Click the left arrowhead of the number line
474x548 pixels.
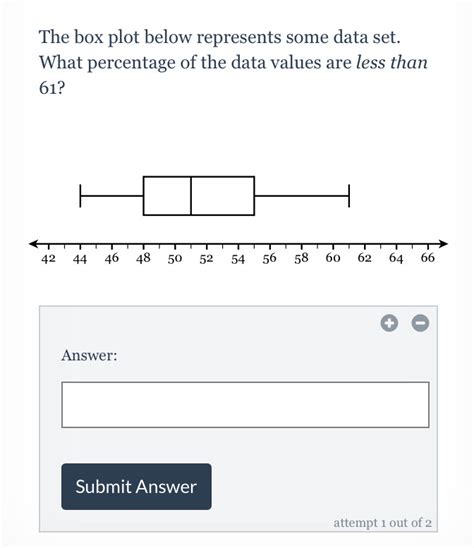tap(33, 244)
